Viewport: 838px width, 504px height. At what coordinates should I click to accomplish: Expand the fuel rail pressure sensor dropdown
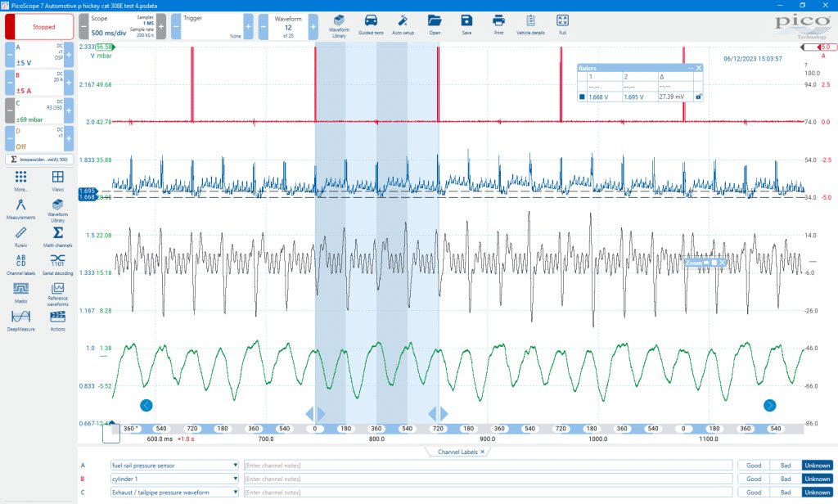[x=235, y=466]
